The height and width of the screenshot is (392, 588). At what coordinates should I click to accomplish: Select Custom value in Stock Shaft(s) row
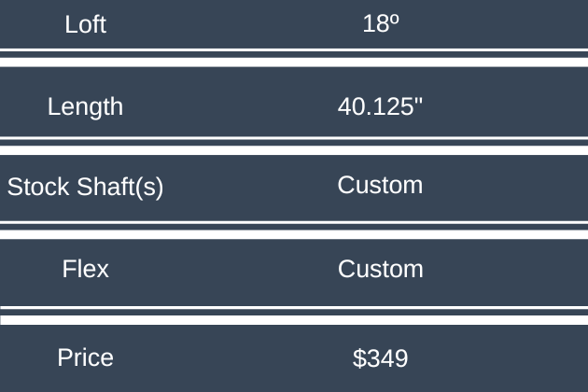[381, 185]
